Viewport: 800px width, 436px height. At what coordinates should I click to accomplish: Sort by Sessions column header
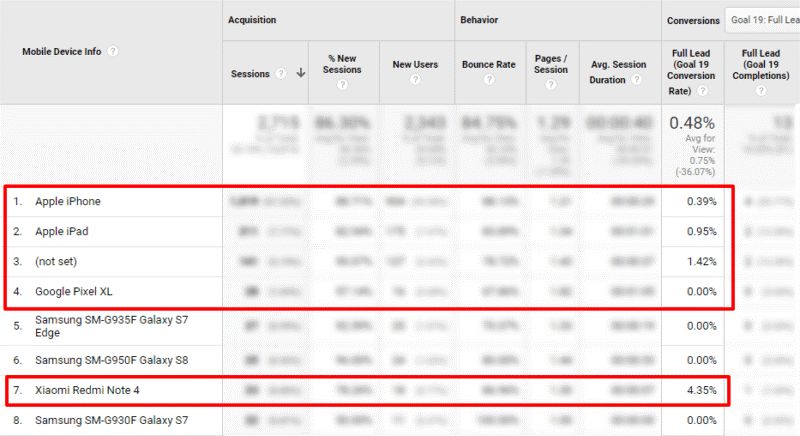(x=250, y=73)
